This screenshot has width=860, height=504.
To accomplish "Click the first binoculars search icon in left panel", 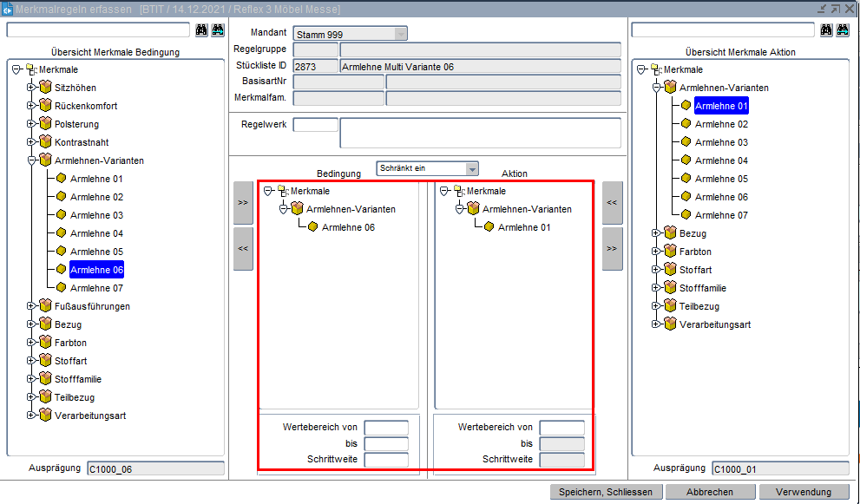I will point(201,30).
